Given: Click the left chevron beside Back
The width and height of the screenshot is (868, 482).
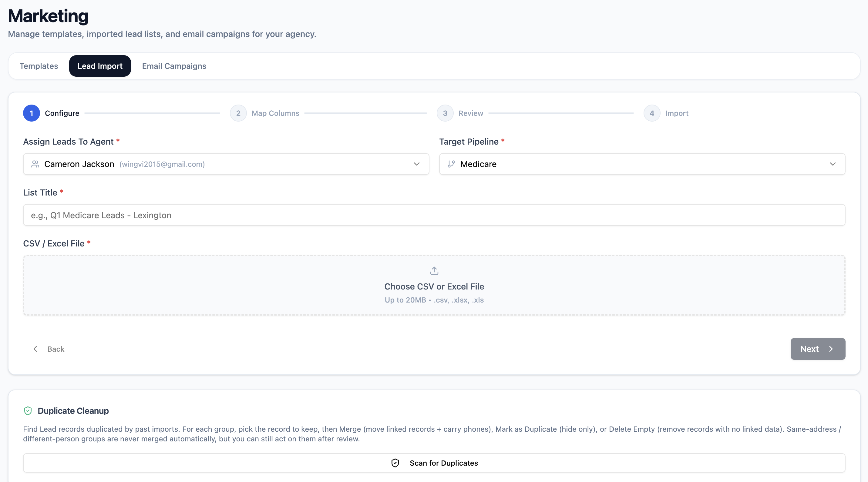Looking at the screenshot, I should point(35,349).
